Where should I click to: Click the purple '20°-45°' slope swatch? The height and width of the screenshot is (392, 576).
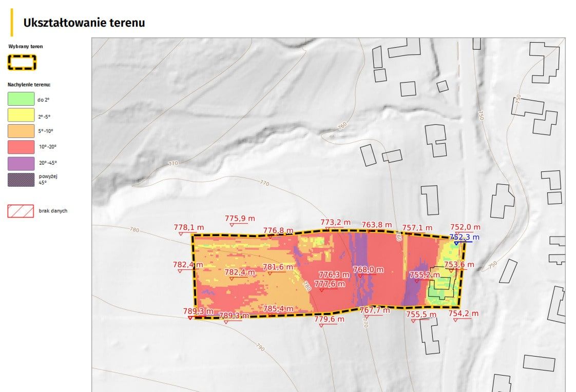point(21,163)
